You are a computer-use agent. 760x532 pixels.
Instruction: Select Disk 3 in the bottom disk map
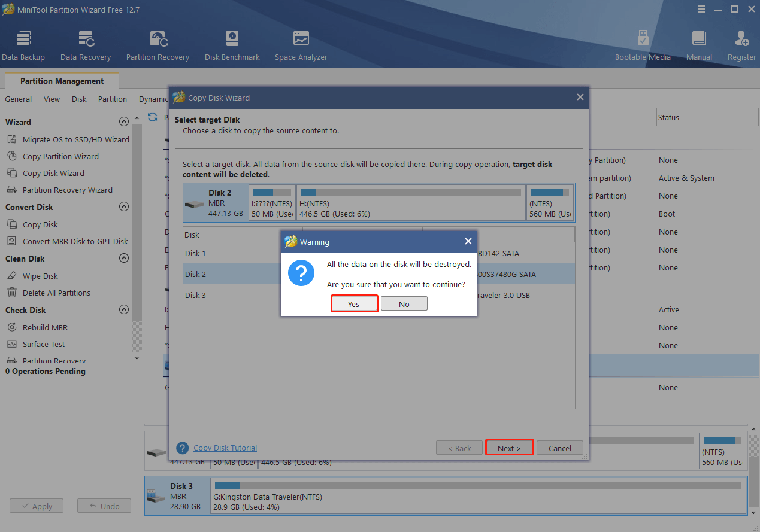[x=177, y=496]
